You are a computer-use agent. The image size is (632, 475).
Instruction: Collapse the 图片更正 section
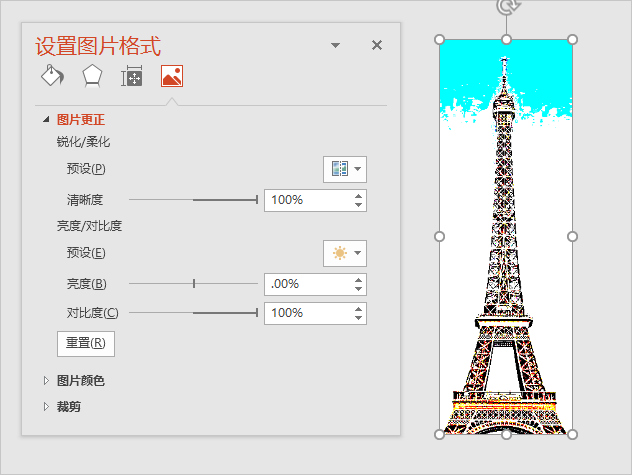46,119
